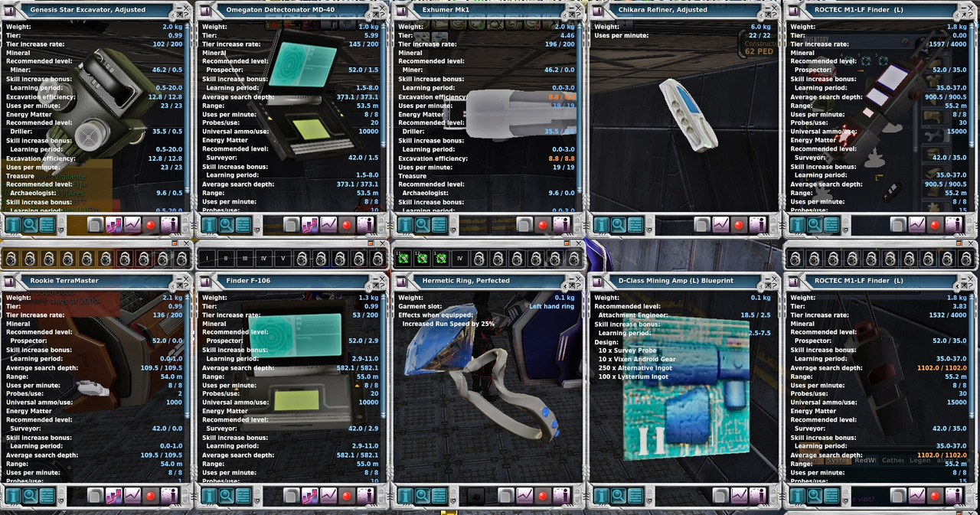Viewport: 980px width, 515px height.
Task: Click purple item info icon in top ROCTEC M1-LF window
Action: coord(955,225)
